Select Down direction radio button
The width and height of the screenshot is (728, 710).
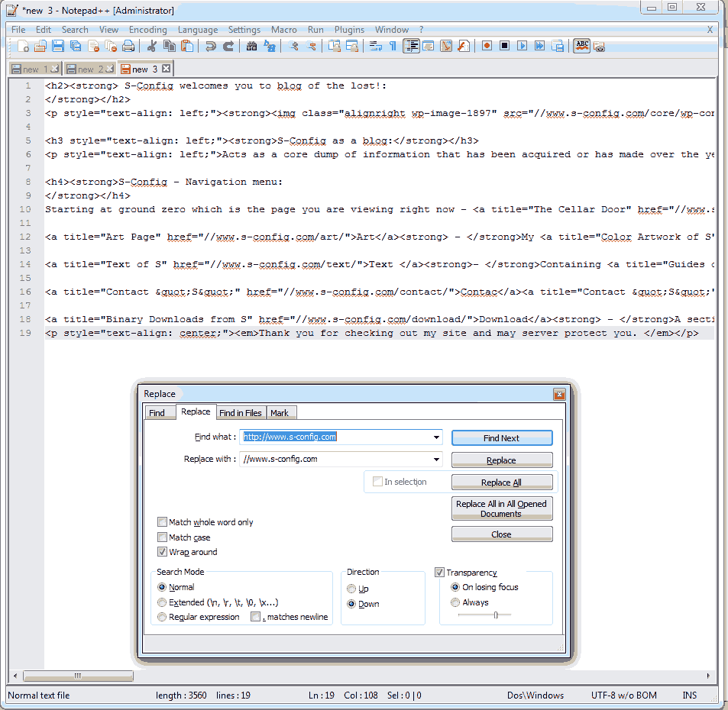(351, 604)
